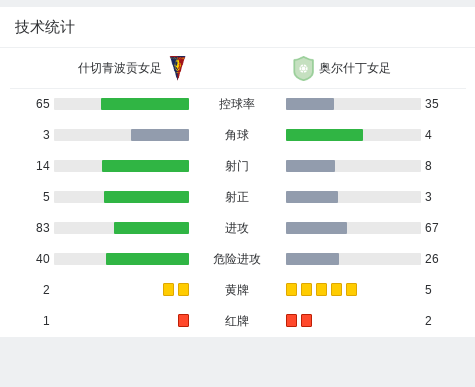Click the 红牌 row label
This screenshot has width=475, height=387.
point(237,321)
